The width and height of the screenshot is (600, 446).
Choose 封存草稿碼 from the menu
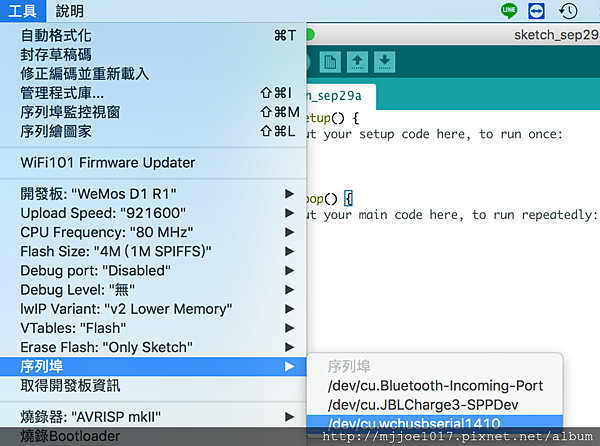coord(153,55)
